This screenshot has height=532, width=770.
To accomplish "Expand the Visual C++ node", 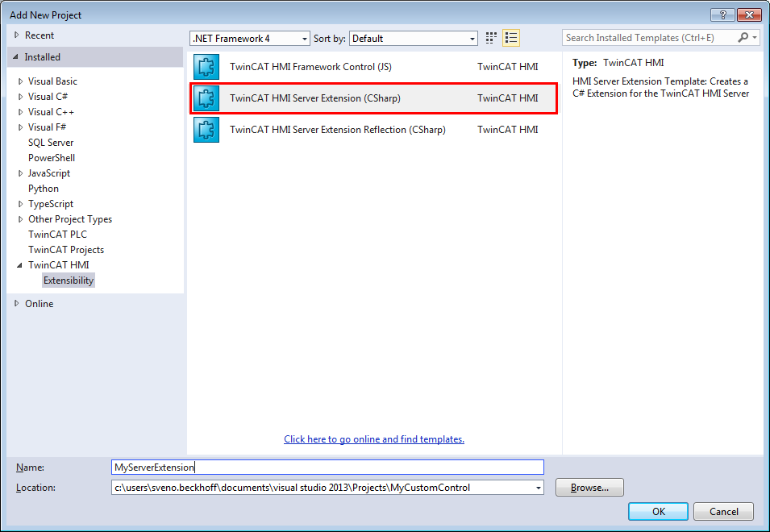I will tap(21, 112).
